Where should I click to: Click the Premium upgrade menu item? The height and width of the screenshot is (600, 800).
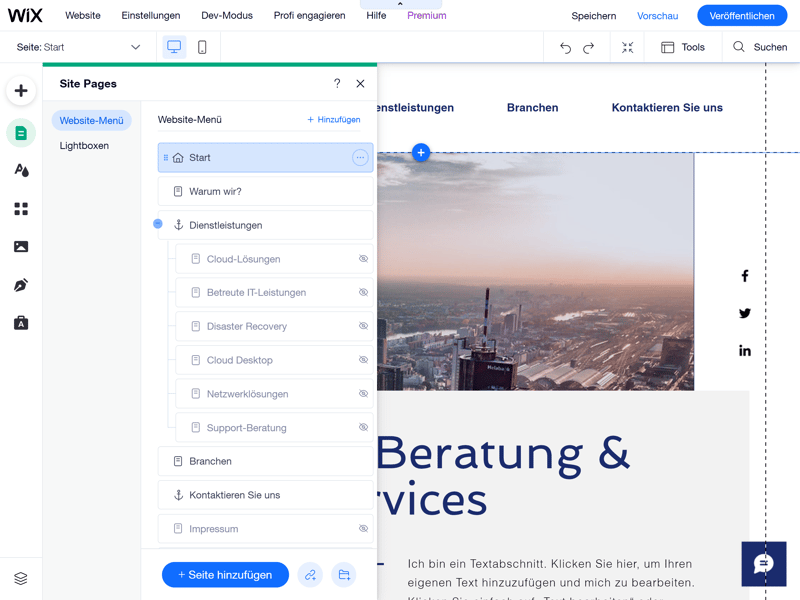(x=427, y=15)
